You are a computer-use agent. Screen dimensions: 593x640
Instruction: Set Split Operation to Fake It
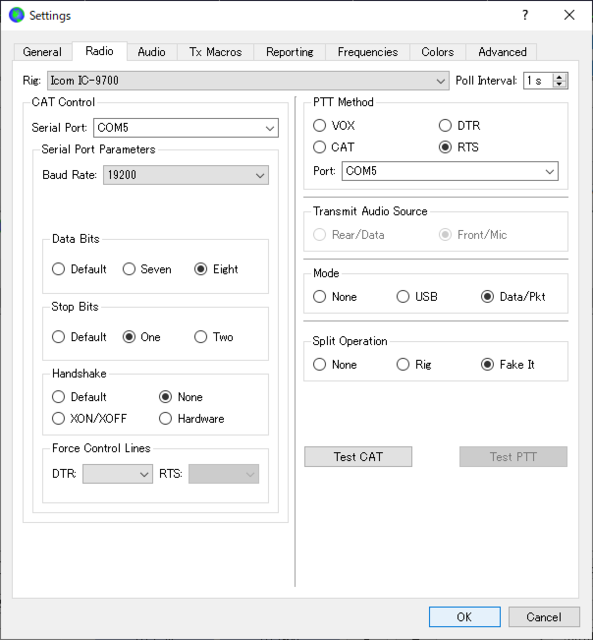coord(508,364)
